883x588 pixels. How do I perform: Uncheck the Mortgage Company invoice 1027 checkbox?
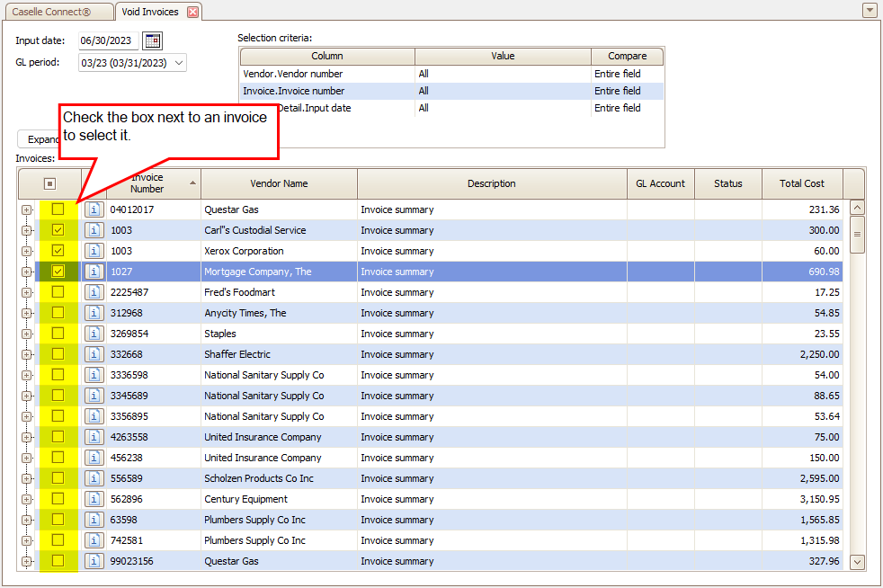(58, 272)
